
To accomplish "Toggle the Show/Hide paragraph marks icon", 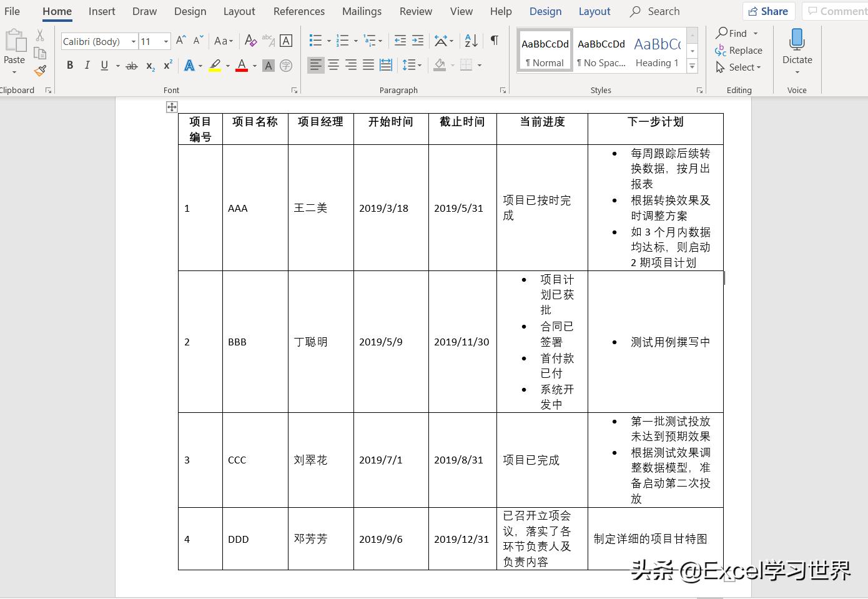I will (x=494, y=40).
